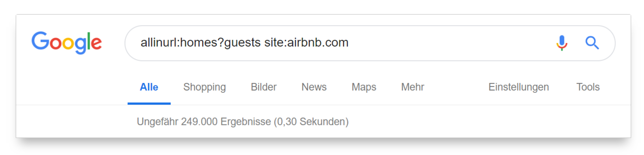Click the blue magnifying glass search icon
The width and height of the screenshot is (644, 155).
click(592, 43)
